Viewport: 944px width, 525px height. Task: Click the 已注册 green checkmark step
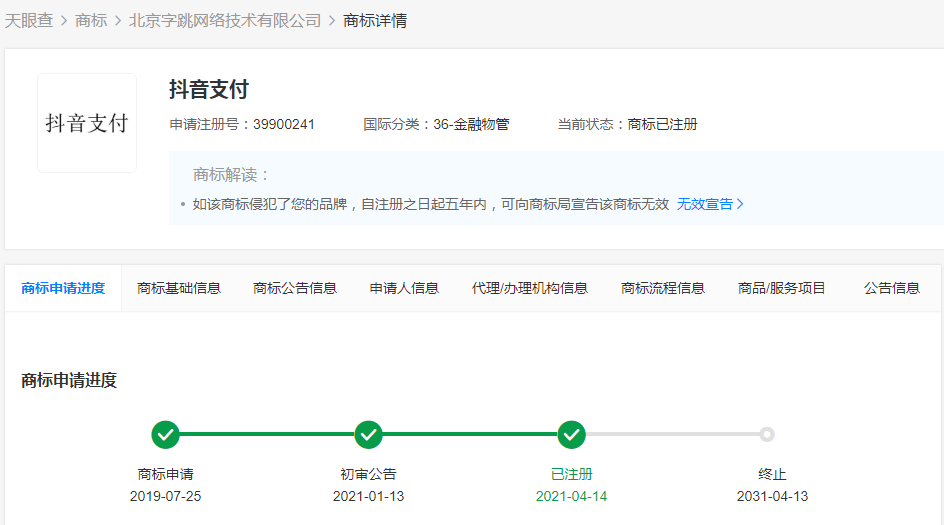click(x=571, y=435)
